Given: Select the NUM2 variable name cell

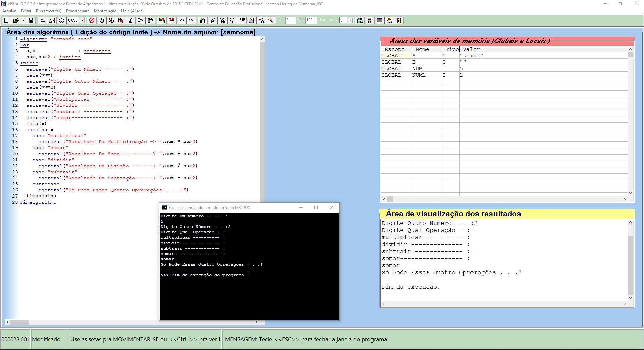Looking at the screenshot, I should tap(427, 75).
